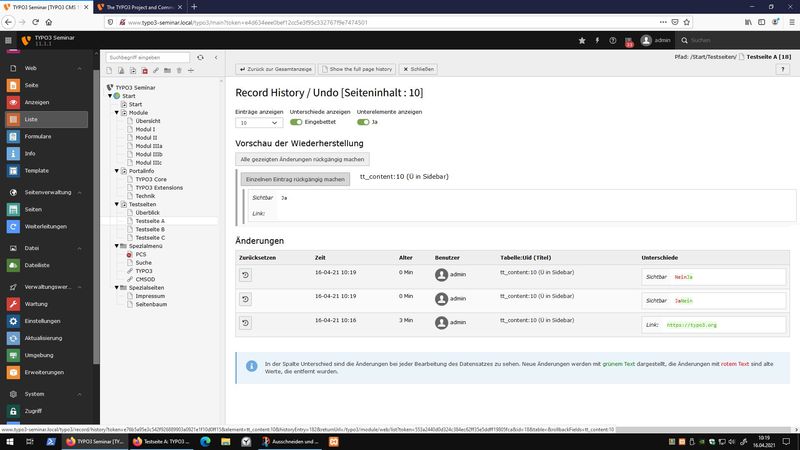The image size is (800, 450).
Task: Click the link page type icon in tree toolbar
Action: 156,70
